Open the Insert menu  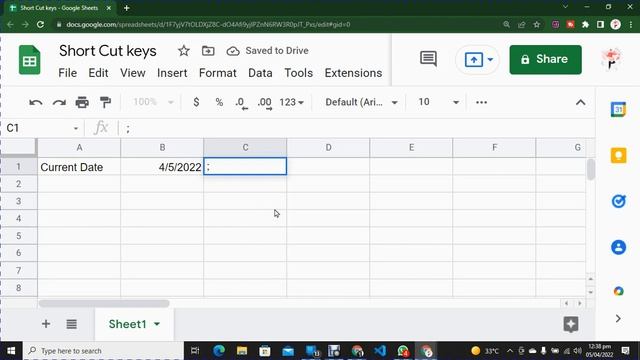tap(172, 73)
